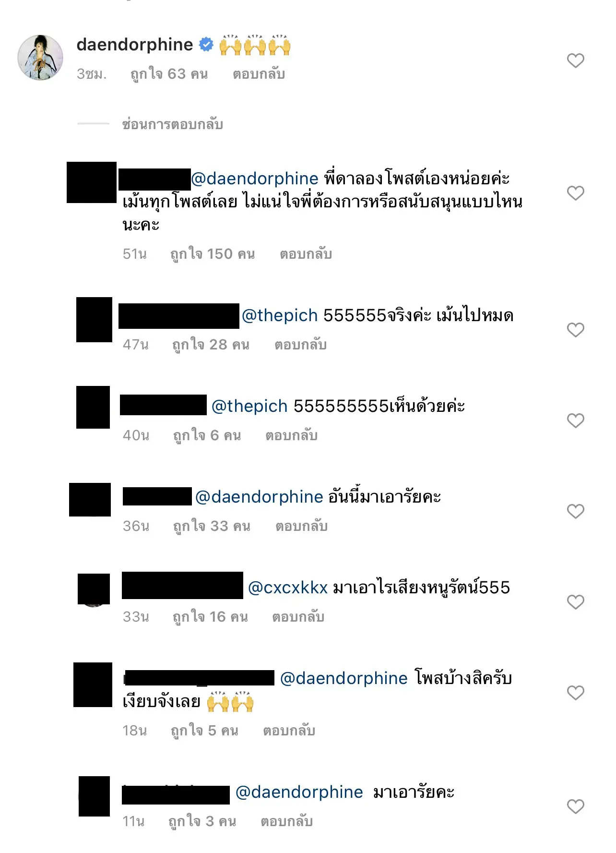The height and width of the screenshot is (853, 616).
Task: Like the reply mentioning @cxcxkkx
Action: (x=575, y=602)
